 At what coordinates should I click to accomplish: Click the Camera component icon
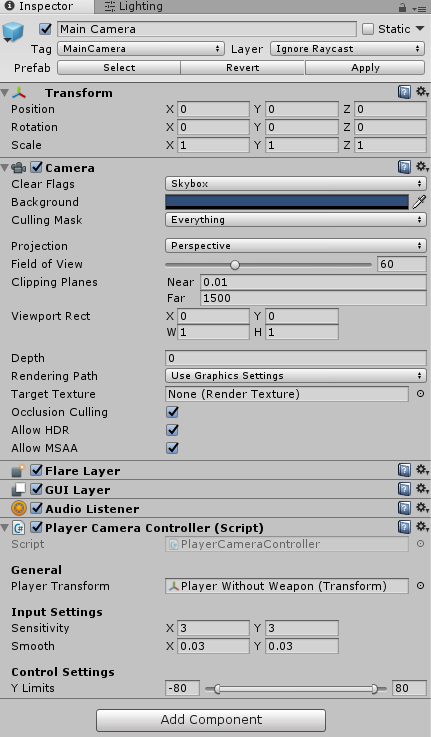pyautogui.click(x=18, y=167)
